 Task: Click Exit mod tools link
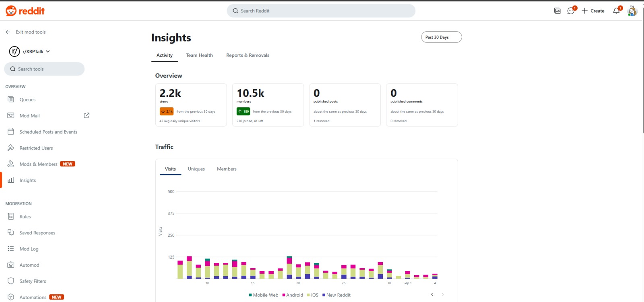click(31, 32)
